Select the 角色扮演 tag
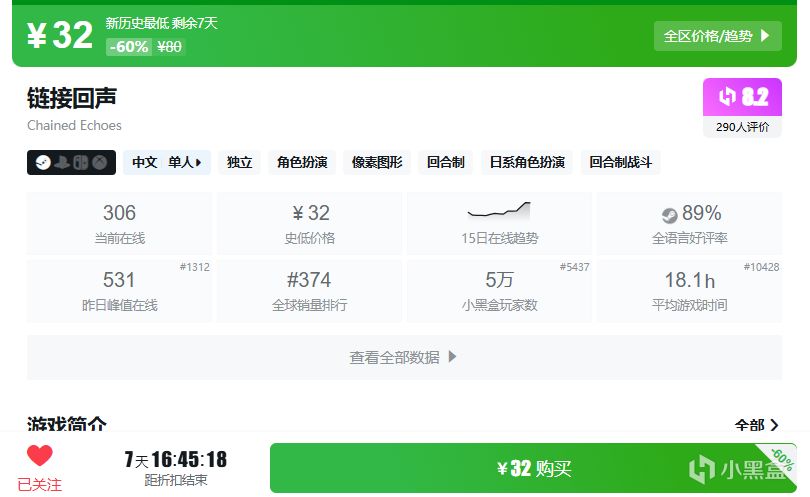The image size is (810, 497). pos(302,163)
